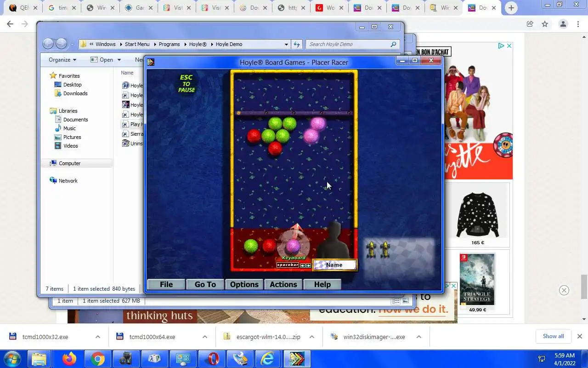Select Network in navigation pane
The image size is (588, 368).
pos(68,181)
